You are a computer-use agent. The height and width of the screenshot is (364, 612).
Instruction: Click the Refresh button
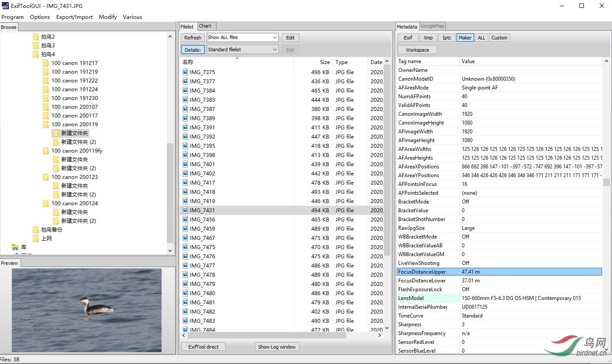[x=193, y=38]
